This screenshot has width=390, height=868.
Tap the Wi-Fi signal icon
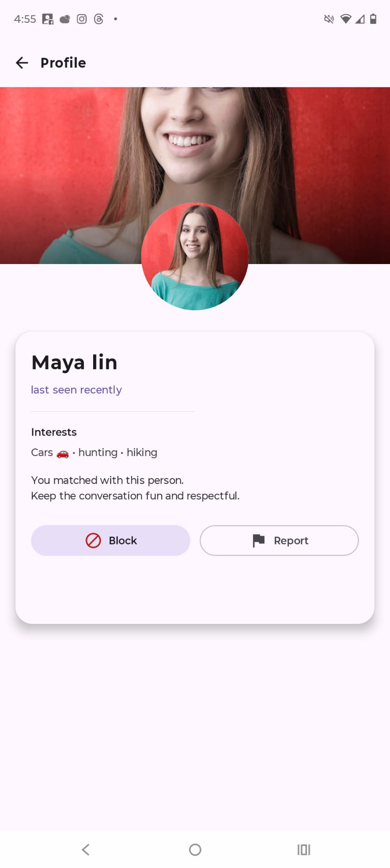click(x=346, y=19)
